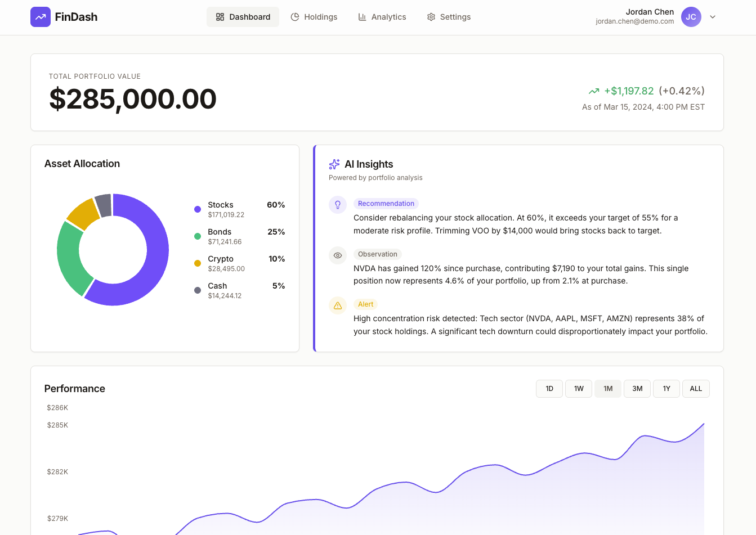Click the Observation eye icon
Viewport: 756px width, 535px height.
[x=337, y=255]
